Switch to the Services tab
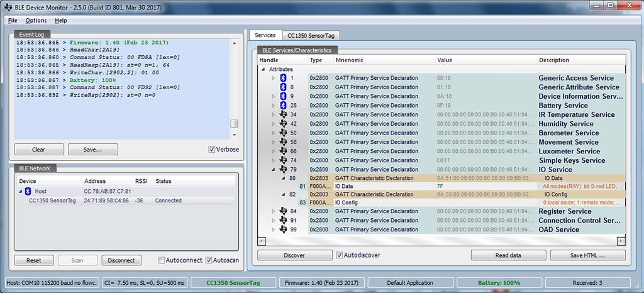Viewport: 644px width, 293px height. click(x=265, y=35)
